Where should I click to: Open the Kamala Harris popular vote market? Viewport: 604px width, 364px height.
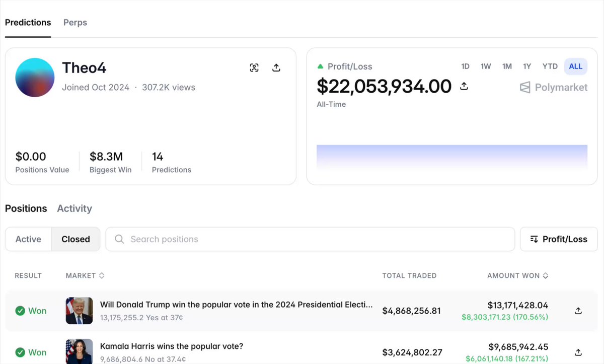(172, 346)
